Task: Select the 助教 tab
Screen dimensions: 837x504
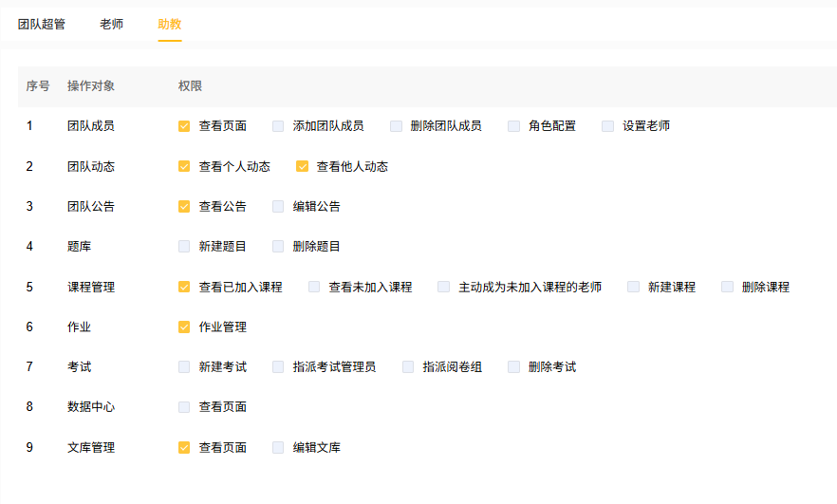Action: pyautogui.click(x=170, y=24)
